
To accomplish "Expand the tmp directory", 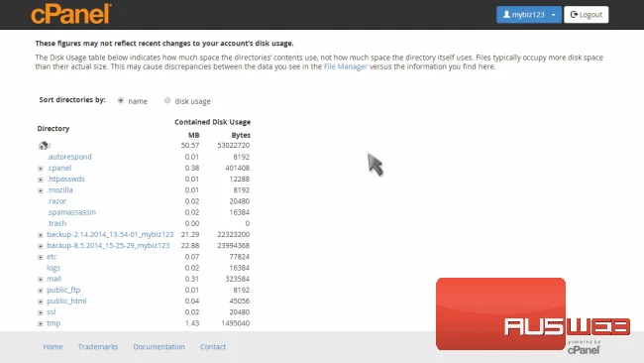I will point(41,323).
